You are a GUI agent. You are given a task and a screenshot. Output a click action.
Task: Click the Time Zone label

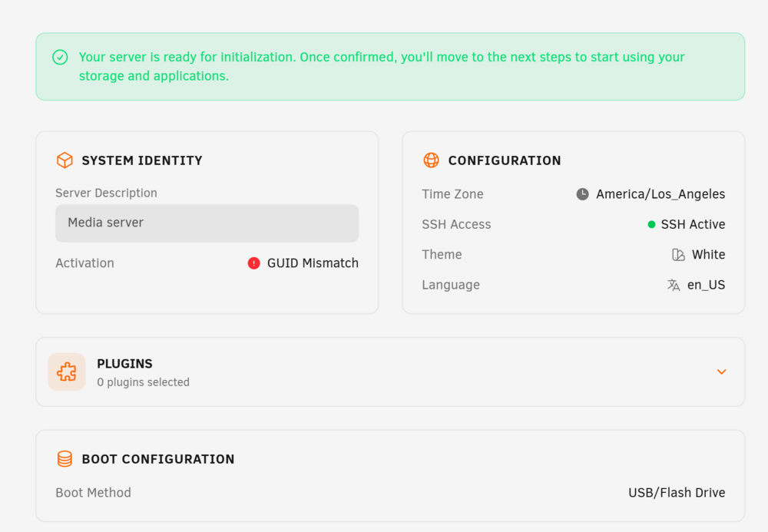452,194
